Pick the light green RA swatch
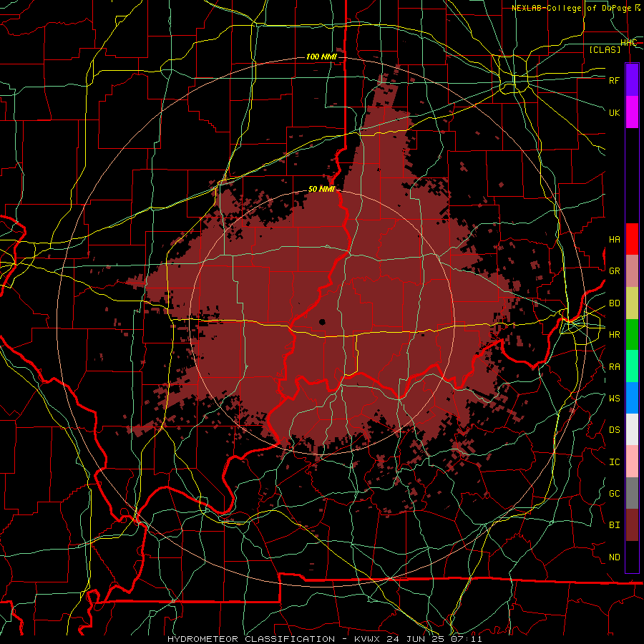 [632, 366]
